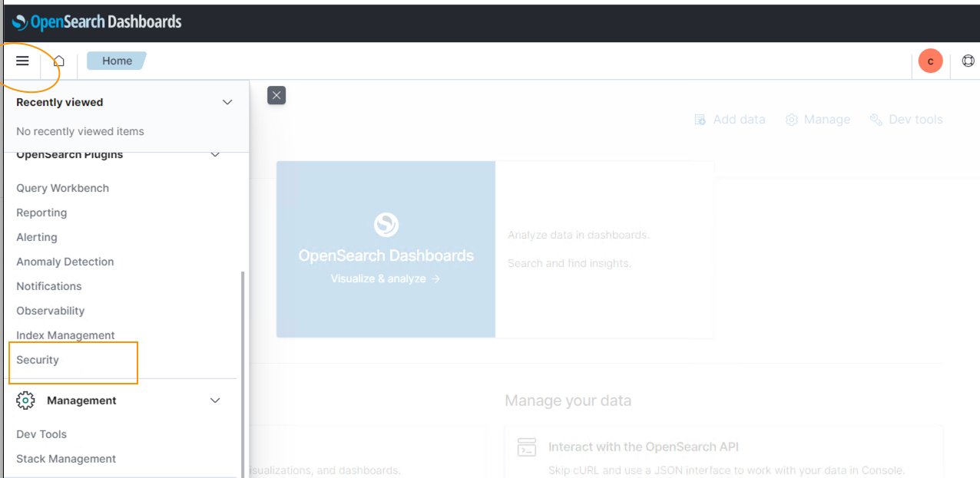Open the help menu icon
The height and width of the screenshot is (478, 980).
click(968, 61)
